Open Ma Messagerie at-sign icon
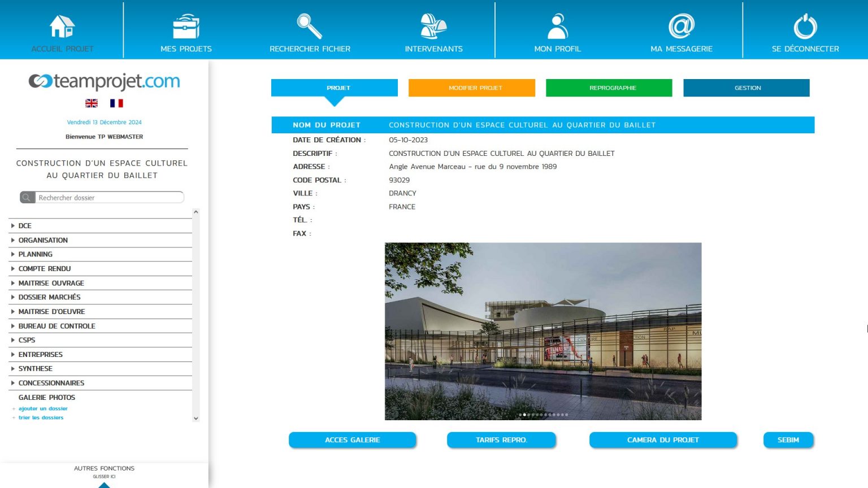 (681, 27)
